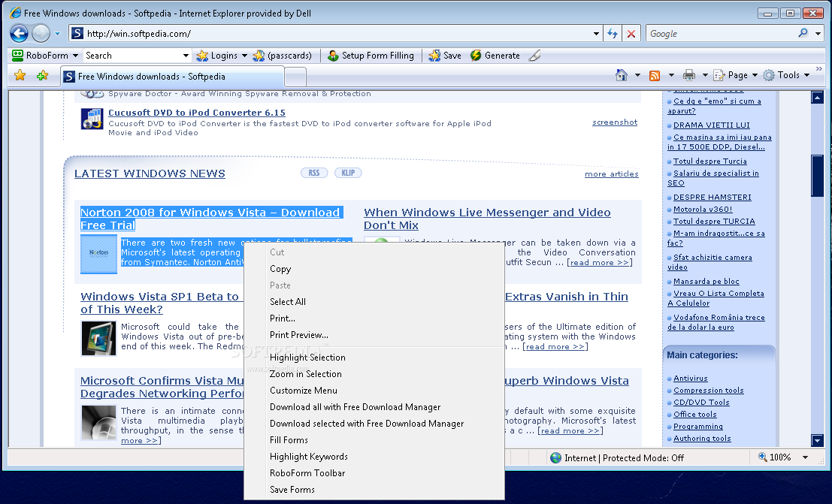
Task: Click the screenshot link
Action: (x=615, y=122)
